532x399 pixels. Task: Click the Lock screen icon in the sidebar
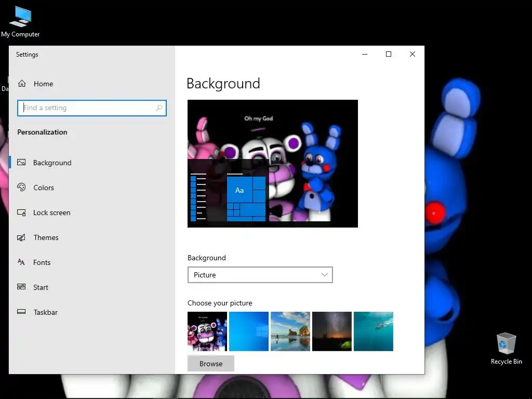21,212
